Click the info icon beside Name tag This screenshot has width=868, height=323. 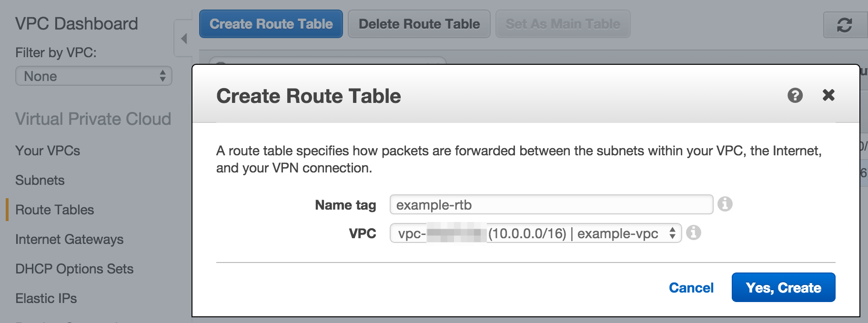pyautogui.click(x=725, y=204)
